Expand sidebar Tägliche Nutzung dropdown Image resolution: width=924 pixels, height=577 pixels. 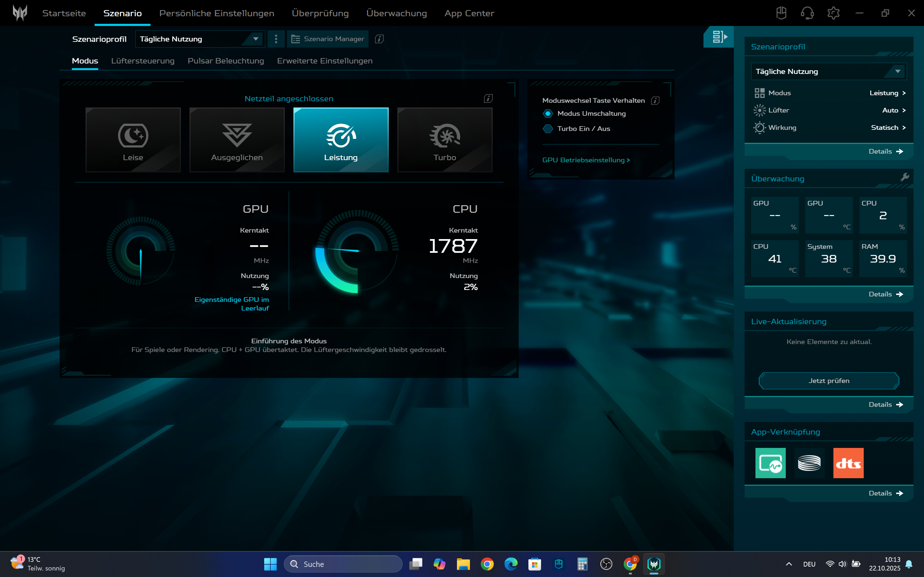coord(828,71)
